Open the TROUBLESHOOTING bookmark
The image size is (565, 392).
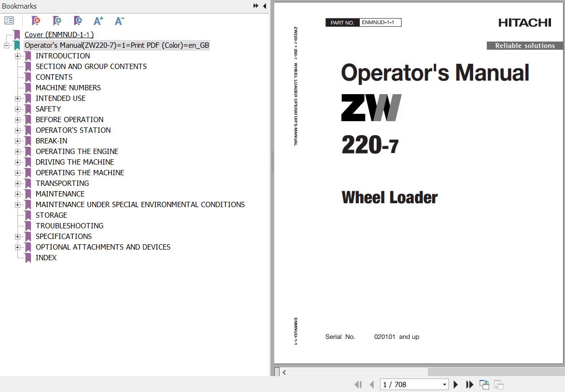pos(70,226)
